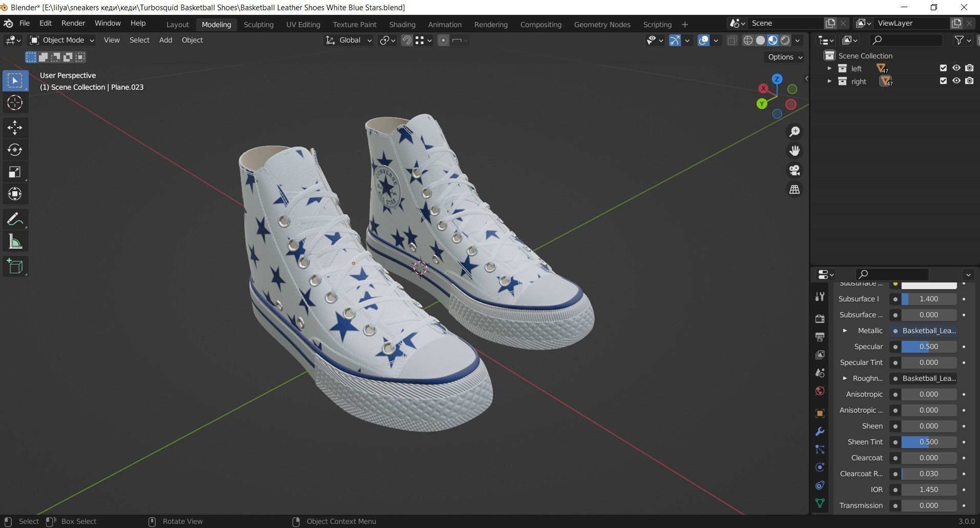Toggle viewport gizmos display
The height and width of the screenshot is (528, 980).
[675, 40]
